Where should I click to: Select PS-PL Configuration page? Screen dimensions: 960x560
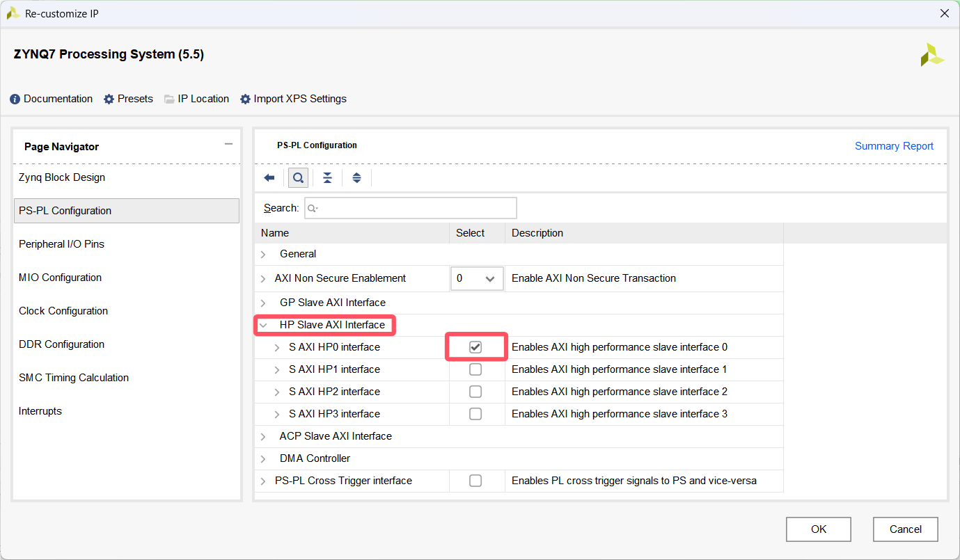click(127, 211)
